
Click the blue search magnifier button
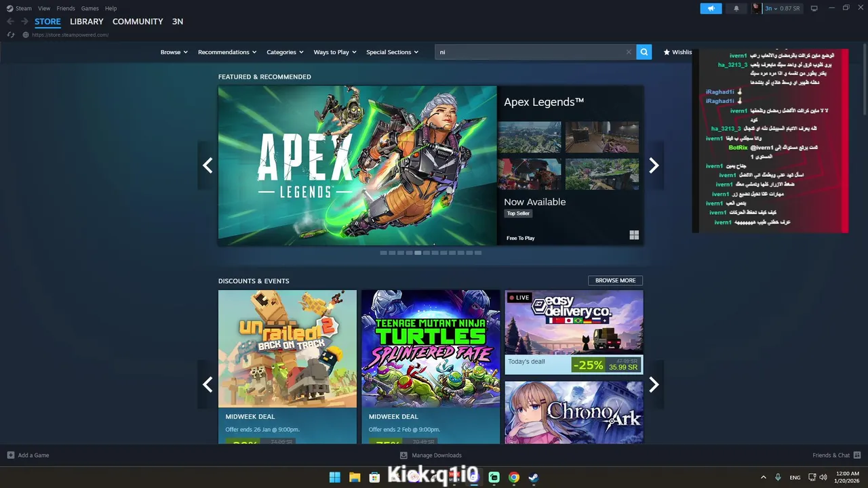click(x=644, y=52)
